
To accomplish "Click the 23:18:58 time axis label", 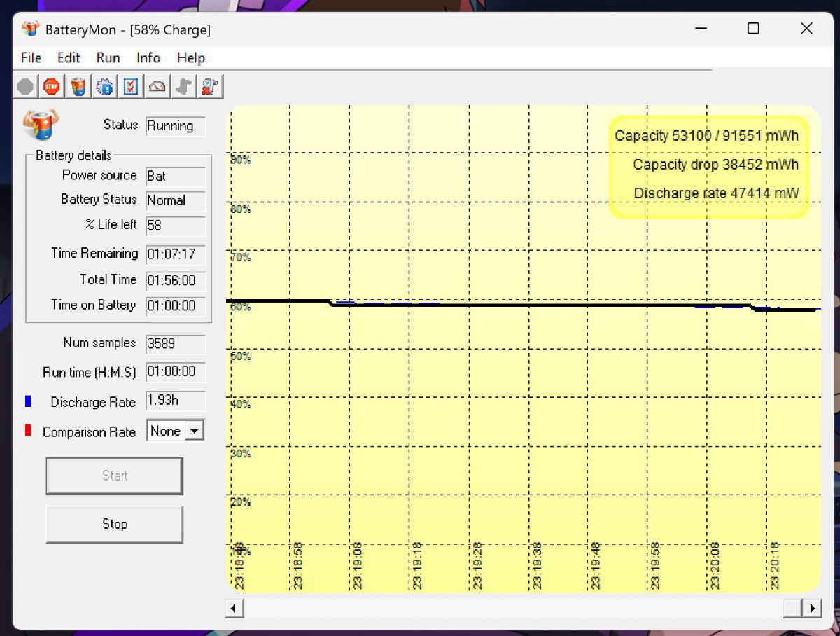I will (x=298, y=565).
